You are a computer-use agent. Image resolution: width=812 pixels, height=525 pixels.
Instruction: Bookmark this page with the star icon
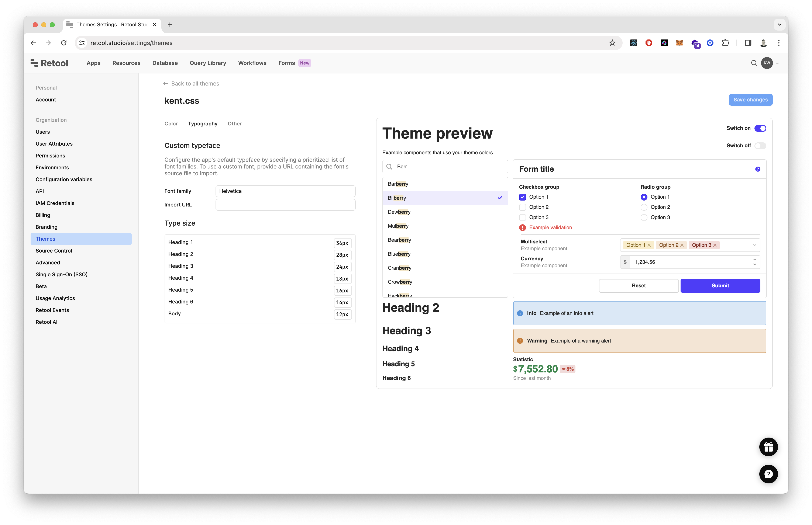click(x=612, y=43)
